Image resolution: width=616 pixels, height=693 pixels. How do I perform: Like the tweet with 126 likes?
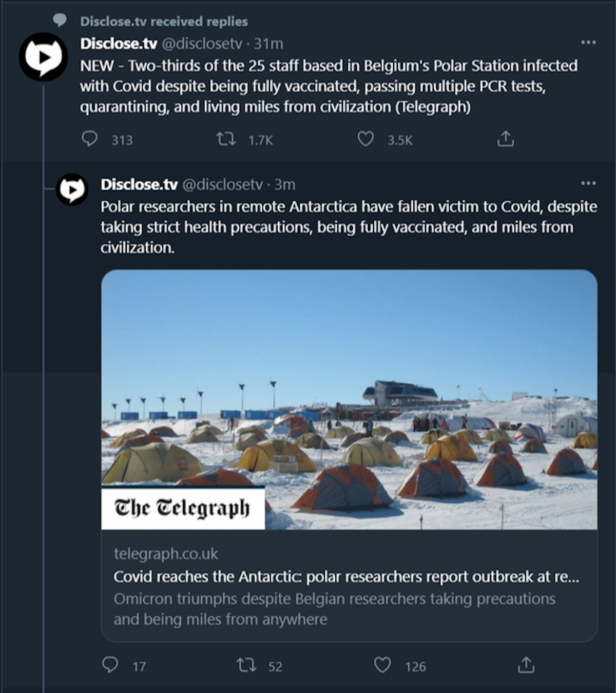tap(382, 666)
